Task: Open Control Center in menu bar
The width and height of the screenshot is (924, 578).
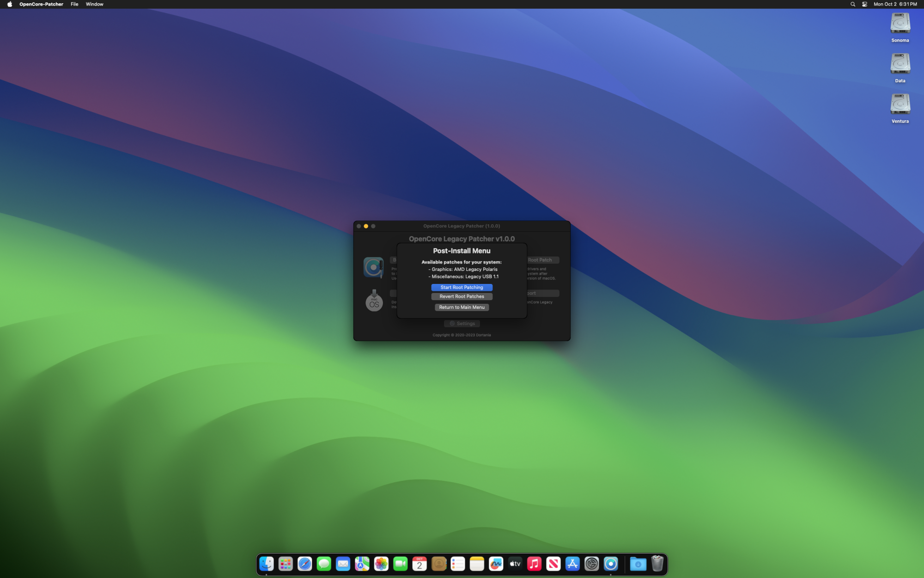Action: coord(864,4)
